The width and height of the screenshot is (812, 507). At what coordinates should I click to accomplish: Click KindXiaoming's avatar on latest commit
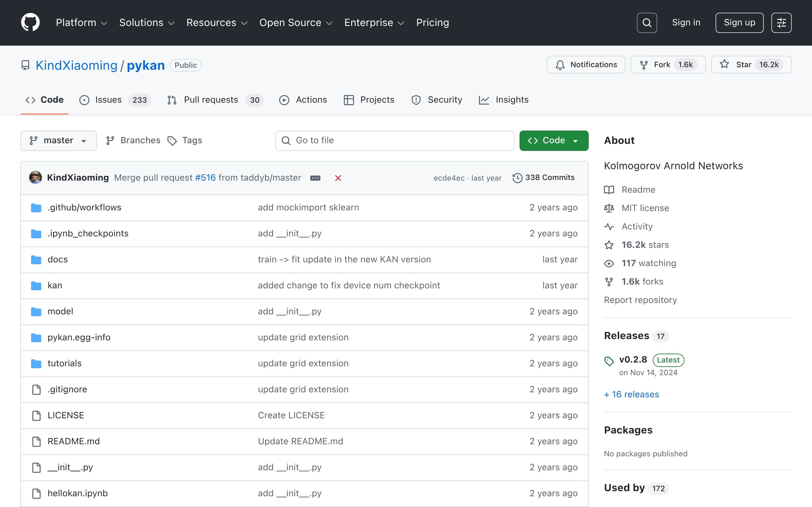pyautogui.click(x=36, y=177)
